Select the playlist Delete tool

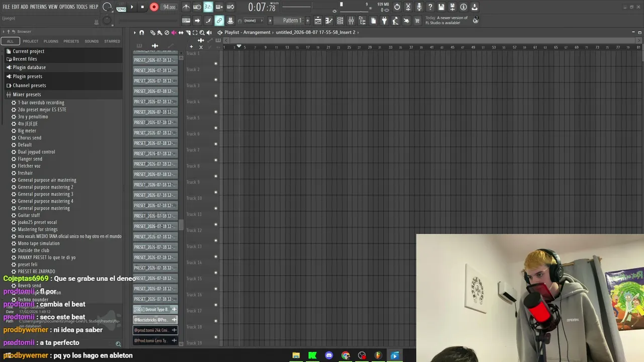click(167, 33)
